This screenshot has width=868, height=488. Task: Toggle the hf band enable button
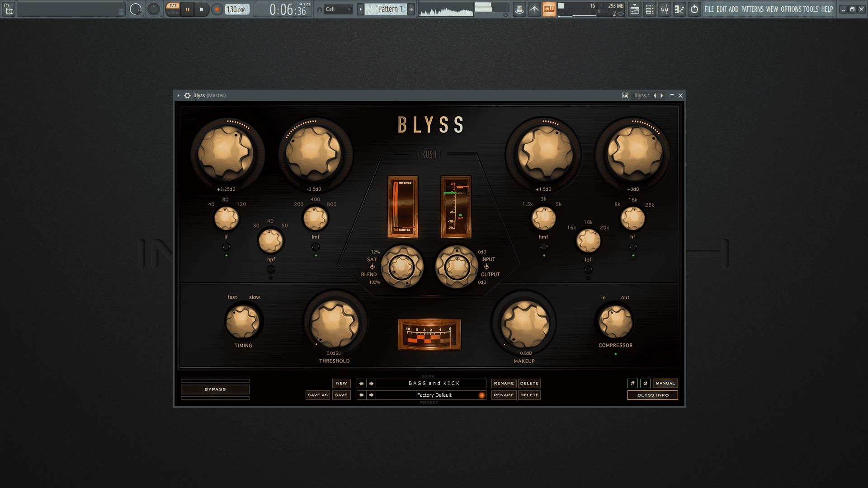pyautogui.click(x=633, y=247)
